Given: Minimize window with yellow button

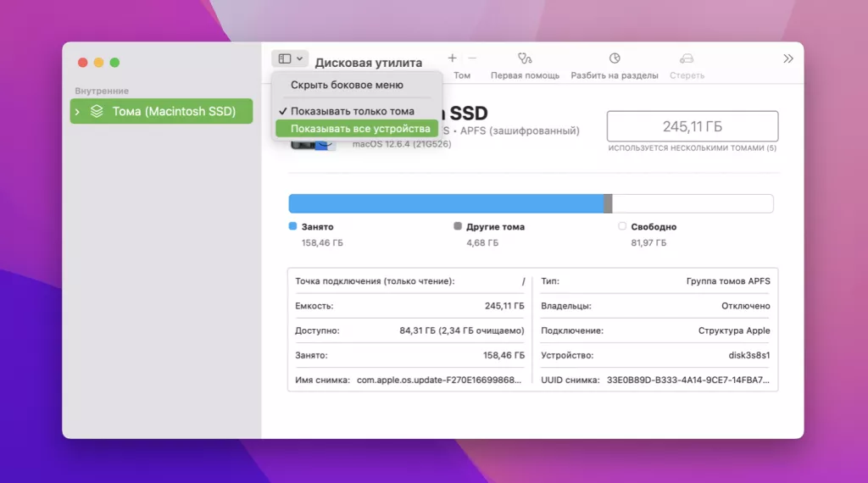Looking at the screenshot, I should click(98, 63).
